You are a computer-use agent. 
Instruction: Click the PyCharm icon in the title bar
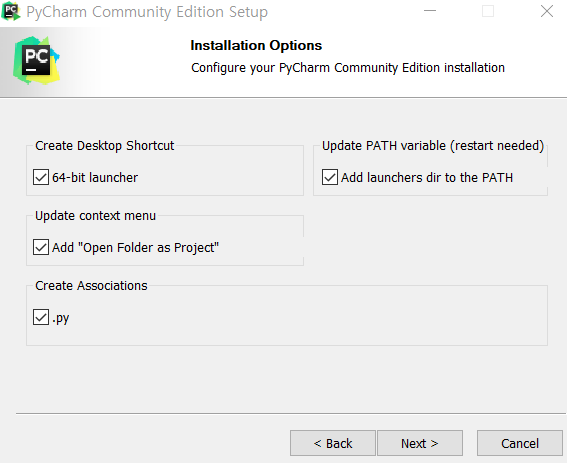(x=10, y=11)
